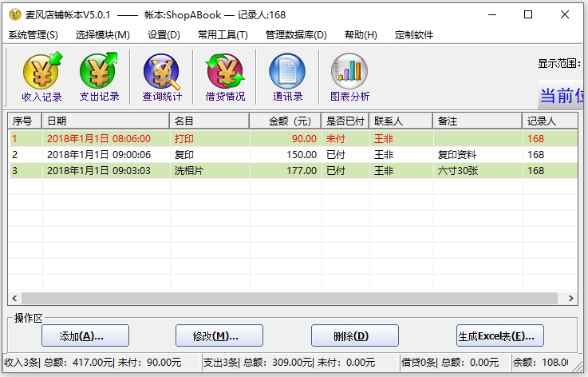Screen dimensions: 588x377
Task: Open the 定制软件 menu
Action: pyautogui.click(x=413, y=35)
